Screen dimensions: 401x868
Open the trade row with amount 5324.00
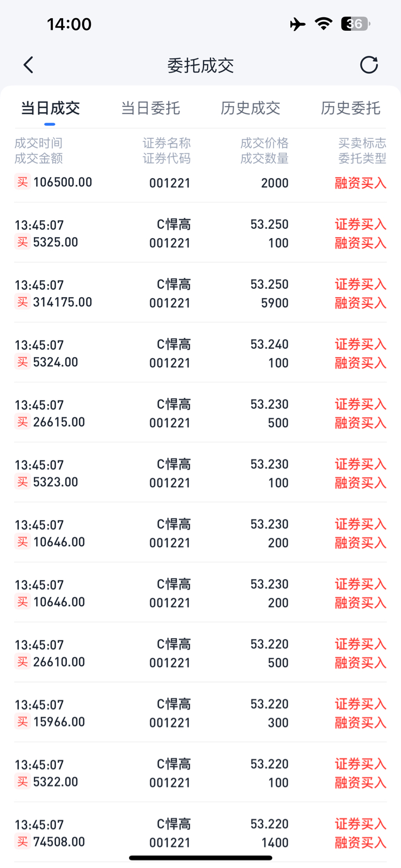pos(200,353)
